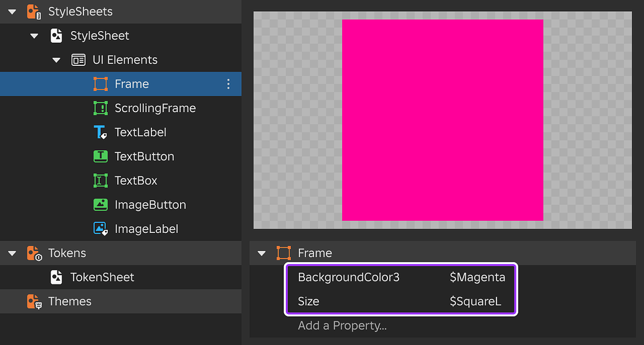Select the ImageLabel label

146,229
